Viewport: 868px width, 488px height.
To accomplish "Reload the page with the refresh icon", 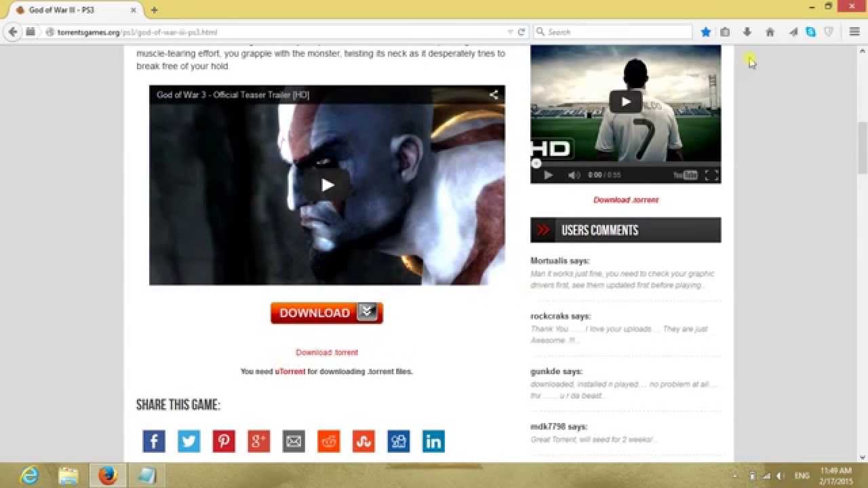I will pos(521,32).
